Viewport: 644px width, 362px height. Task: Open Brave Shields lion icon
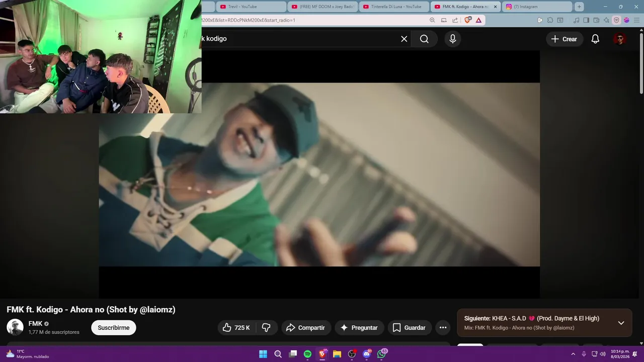tap(468, 20)
